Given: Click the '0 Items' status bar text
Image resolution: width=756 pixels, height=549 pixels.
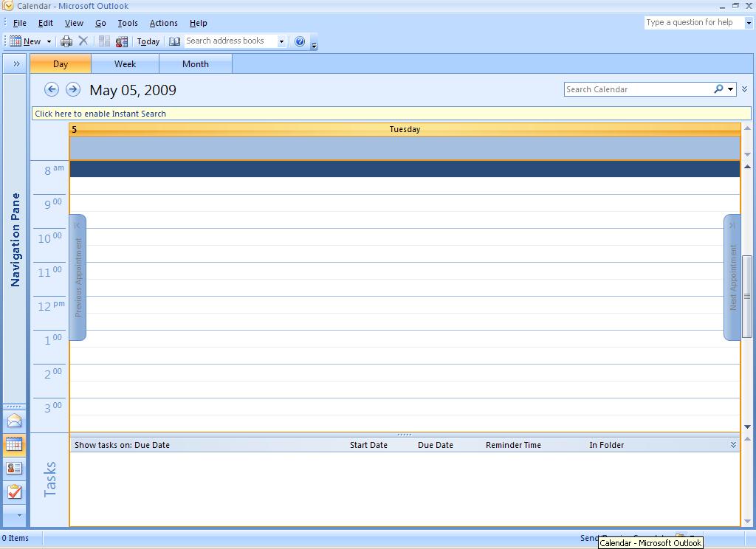Looking at the screenshot, I should (x=16, y=538).
